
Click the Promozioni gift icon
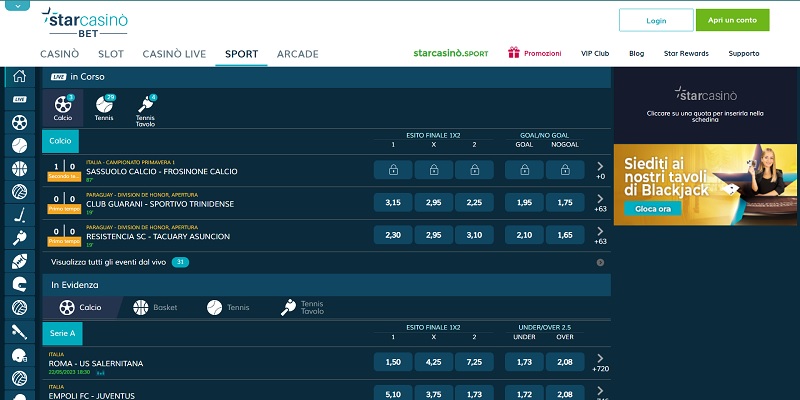(514, 53)
